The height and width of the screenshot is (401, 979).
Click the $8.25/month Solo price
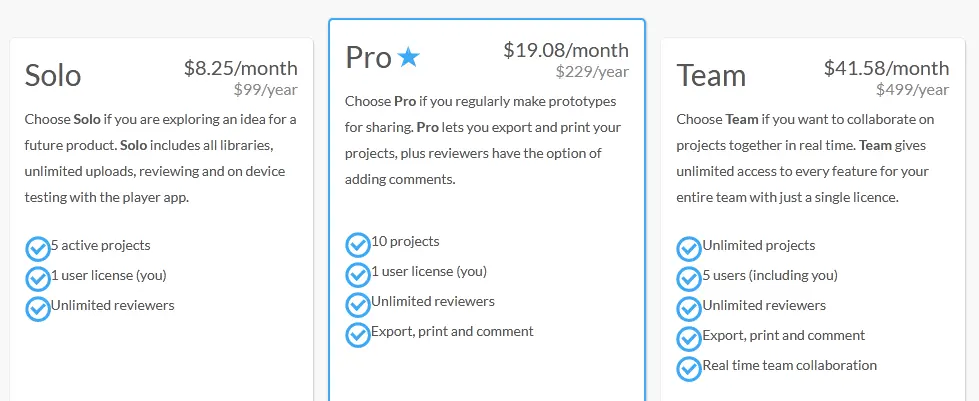coord(240,68)
